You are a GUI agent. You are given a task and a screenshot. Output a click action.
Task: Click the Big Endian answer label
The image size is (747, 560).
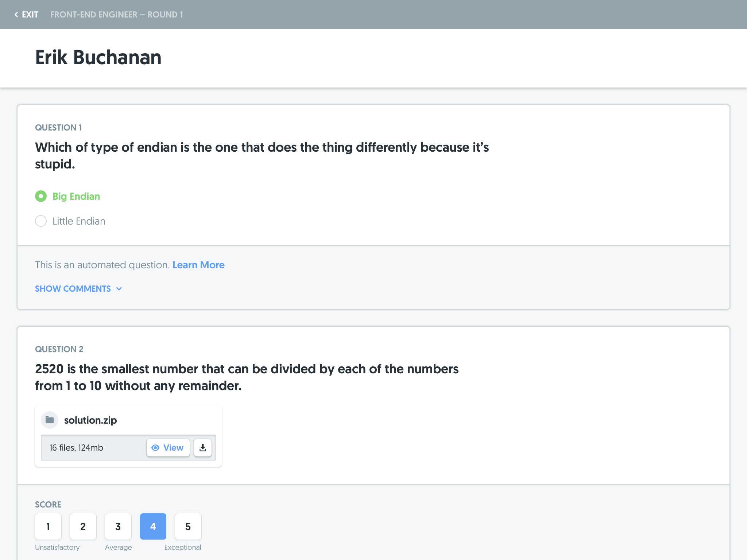click(x=76, y=196)
